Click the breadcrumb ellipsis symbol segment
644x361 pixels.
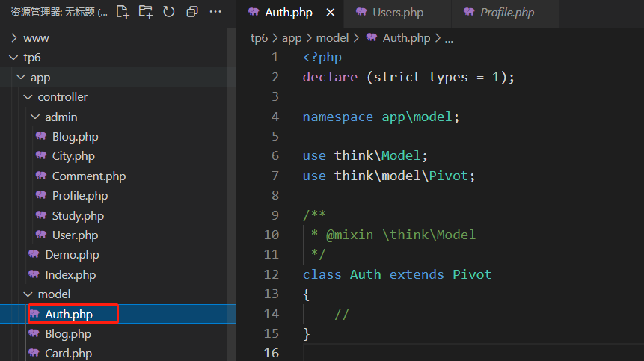pyautogui.click(x=449, y=40)
